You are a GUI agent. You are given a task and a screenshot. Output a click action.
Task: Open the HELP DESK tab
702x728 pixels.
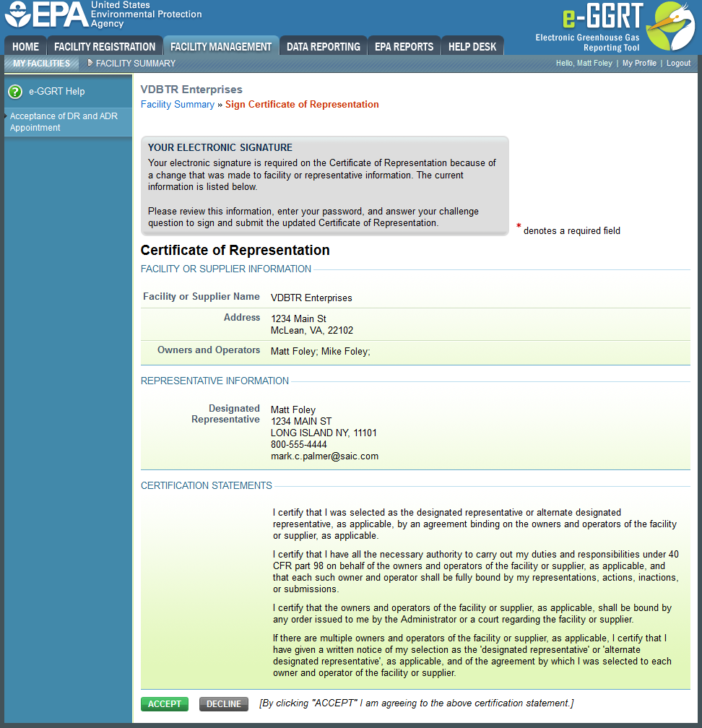click(x=472, y=46)
